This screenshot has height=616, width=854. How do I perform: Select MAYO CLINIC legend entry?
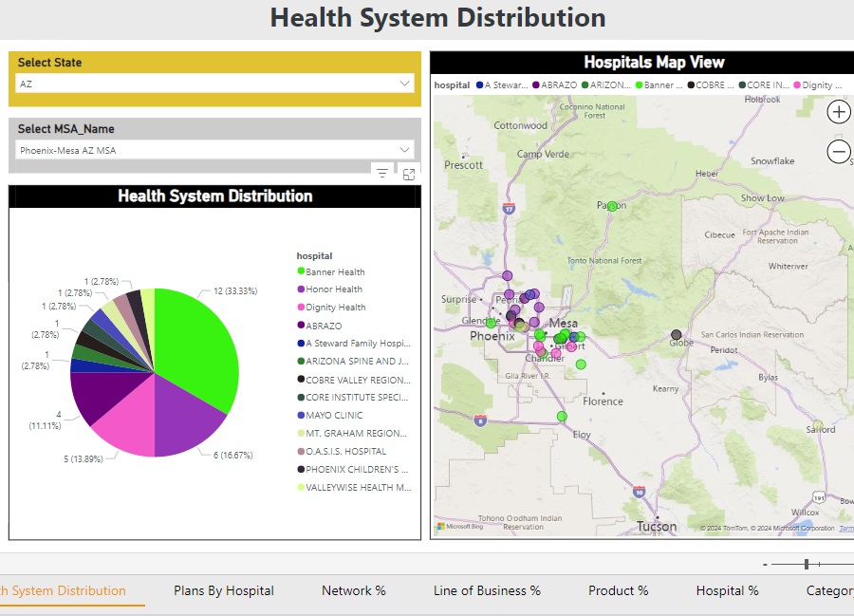330,415
